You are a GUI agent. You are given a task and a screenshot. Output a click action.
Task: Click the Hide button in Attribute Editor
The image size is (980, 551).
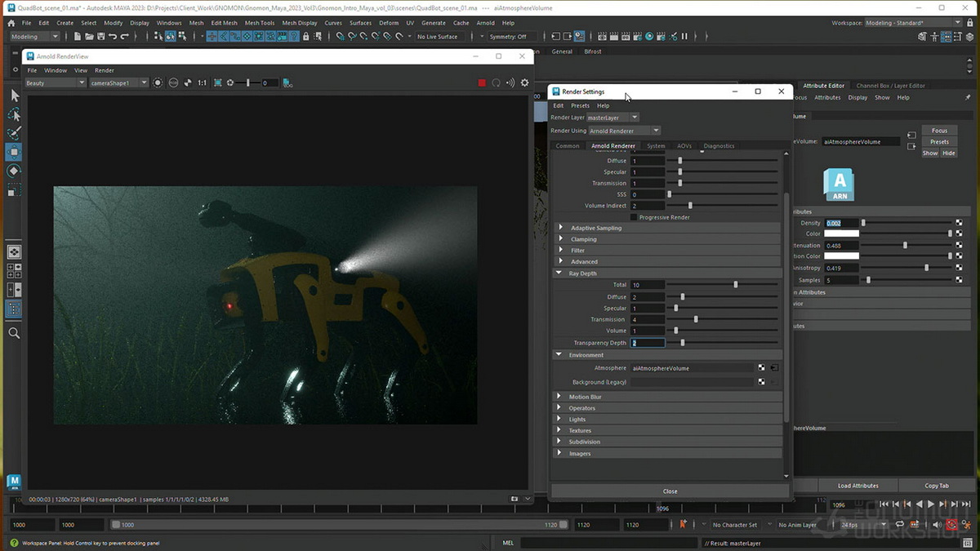point(948,153)
